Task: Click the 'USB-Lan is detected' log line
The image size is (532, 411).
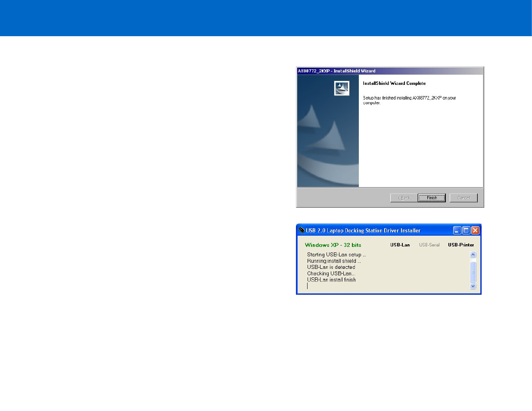Action: (x=331, y=267)
